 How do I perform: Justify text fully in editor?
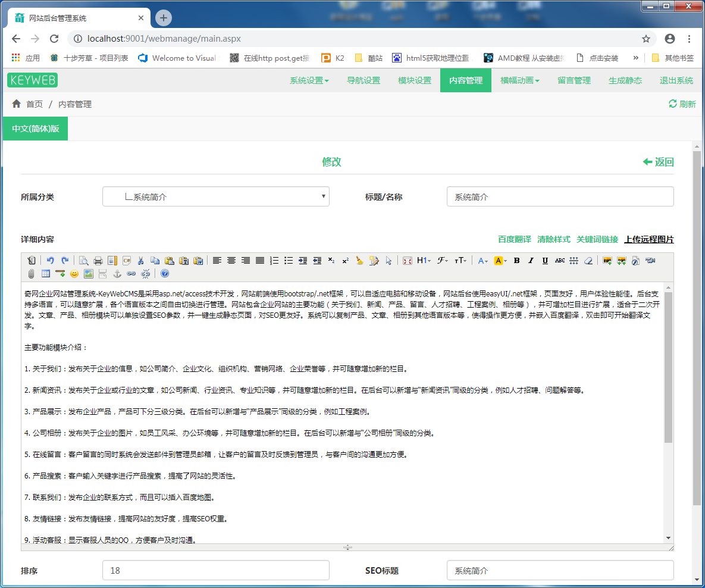click(260, 261)
